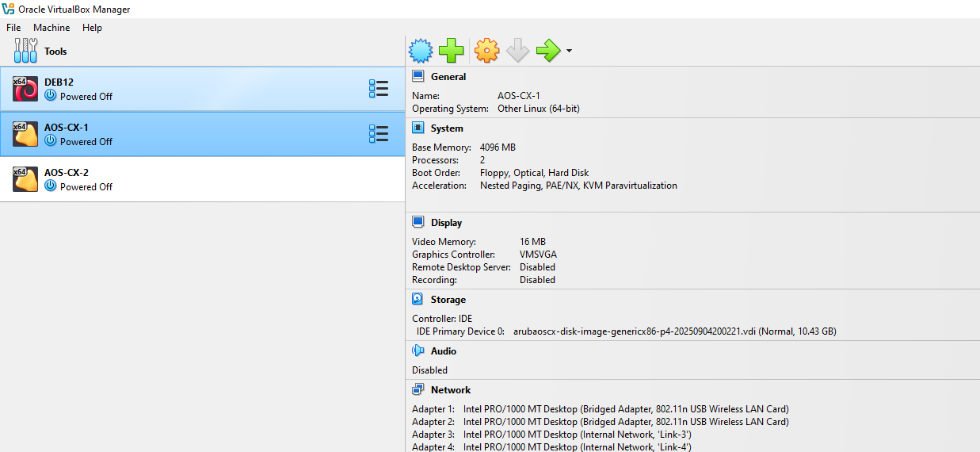Open the File menu
The width and height of the screenshot is (980, 452).
coord(13,28)
